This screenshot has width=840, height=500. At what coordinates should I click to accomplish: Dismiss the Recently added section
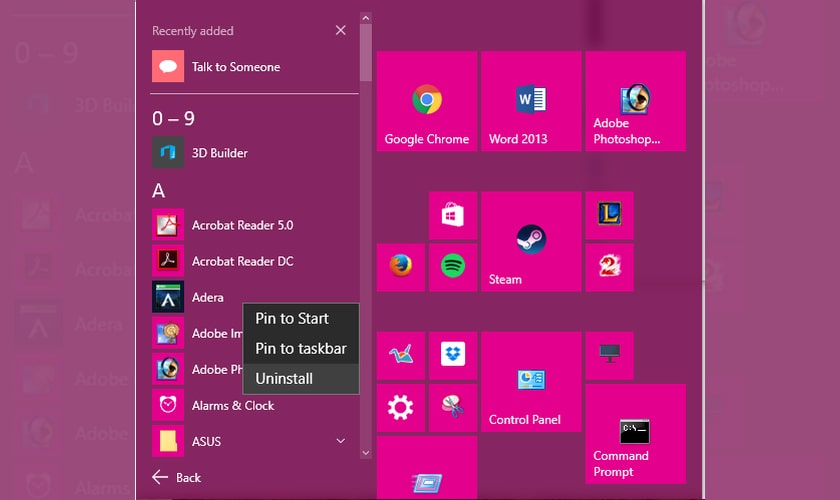click(340, 31)
